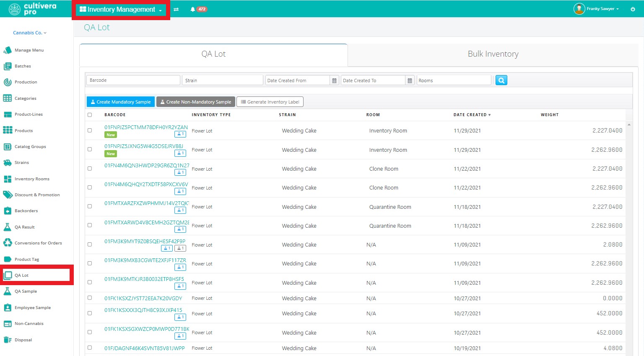Click the Room column header
The width and height of the screenshot is (644, 356).
(x=373, y=115)
